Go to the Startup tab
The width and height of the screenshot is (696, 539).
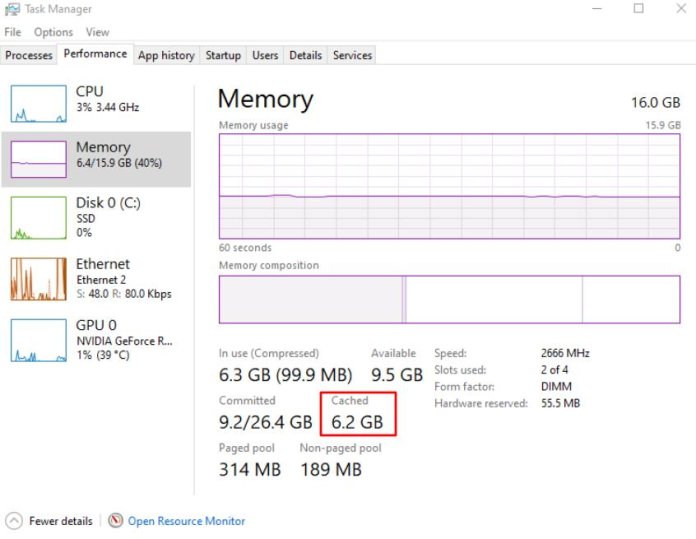223,55
